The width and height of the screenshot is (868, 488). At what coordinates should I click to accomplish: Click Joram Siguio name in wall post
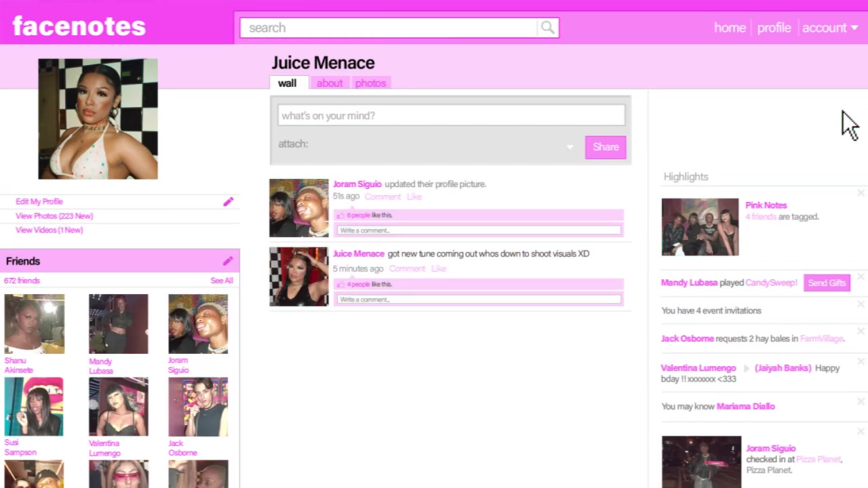point(357,184)
